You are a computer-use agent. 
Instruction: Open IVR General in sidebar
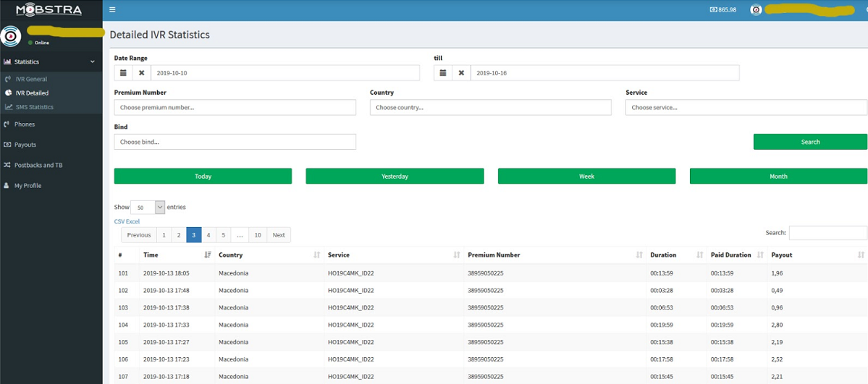tap(31, 79)
